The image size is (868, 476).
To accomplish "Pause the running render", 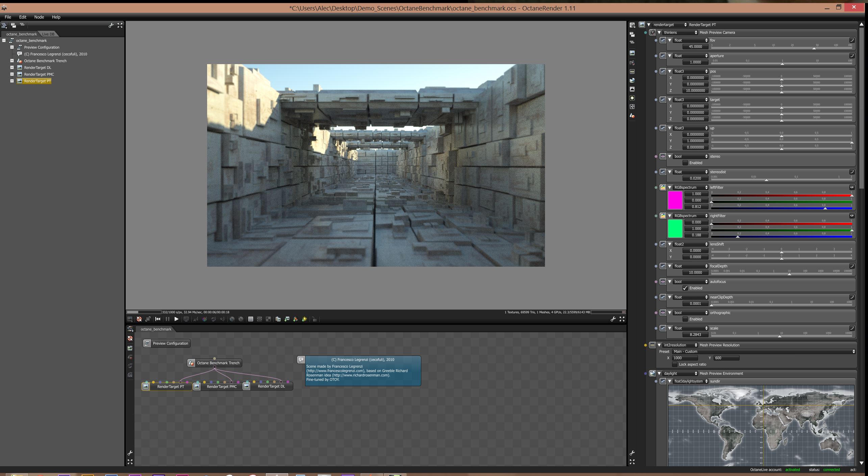I will point(167,319).
